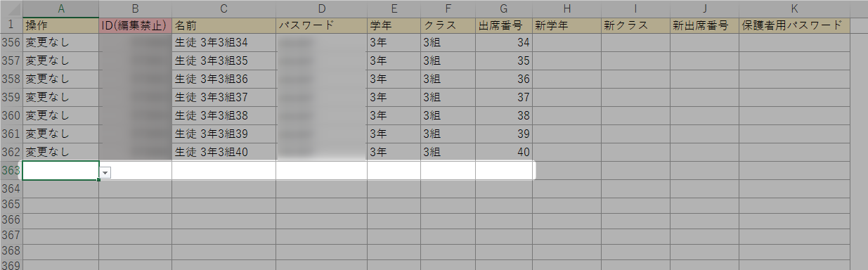Viewport: 868px width, 270px height.
Task: Click the パスワード header cell
Action: (x=321, y=25)
